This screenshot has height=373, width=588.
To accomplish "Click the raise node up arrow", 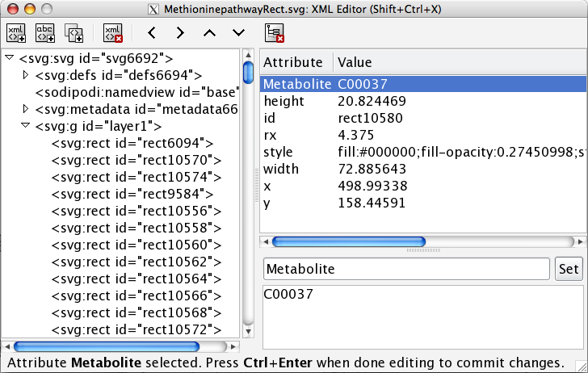I will (210, 33).
